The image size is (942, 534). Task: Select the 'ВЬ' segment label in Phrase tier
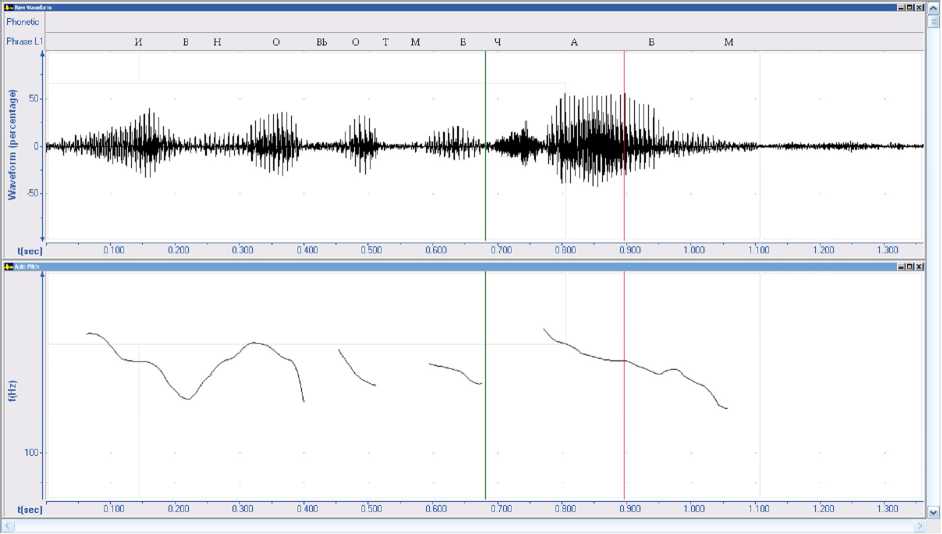[x=322, y=42]
